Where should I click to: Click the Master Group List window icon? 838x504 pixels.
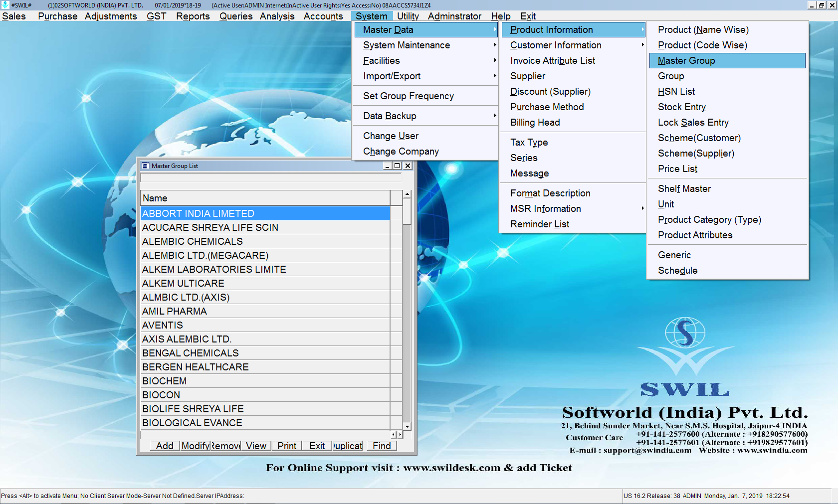point(145,166)
